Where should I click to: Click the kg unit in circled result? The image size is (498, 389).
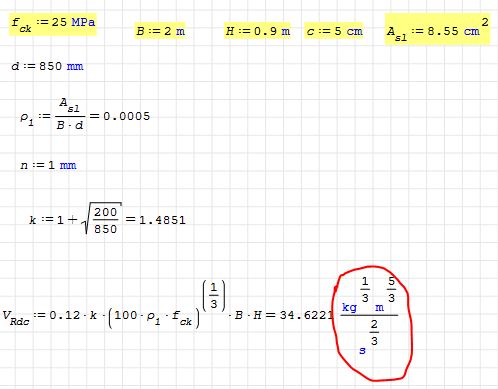(x=349, y=307)
